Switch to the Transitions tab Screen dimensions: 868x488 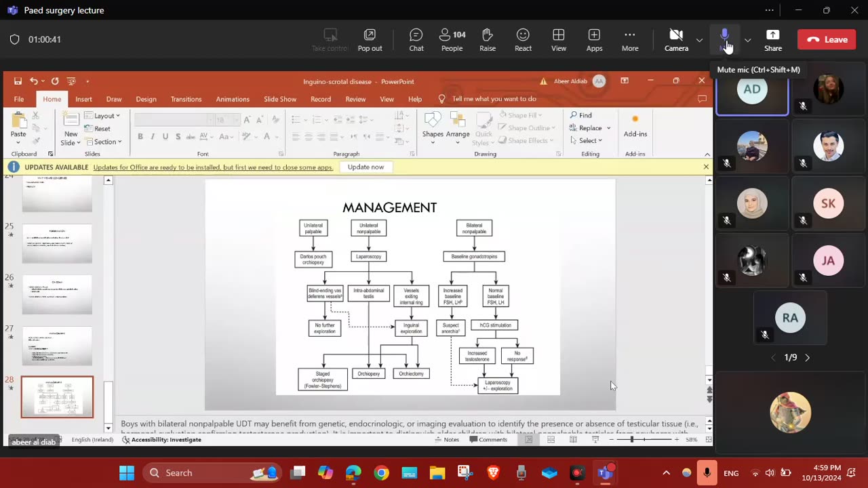pos(186,99)
